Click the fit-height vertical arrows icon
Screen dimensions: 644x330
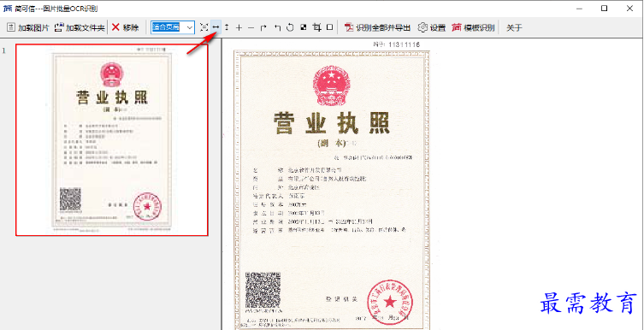227,27
